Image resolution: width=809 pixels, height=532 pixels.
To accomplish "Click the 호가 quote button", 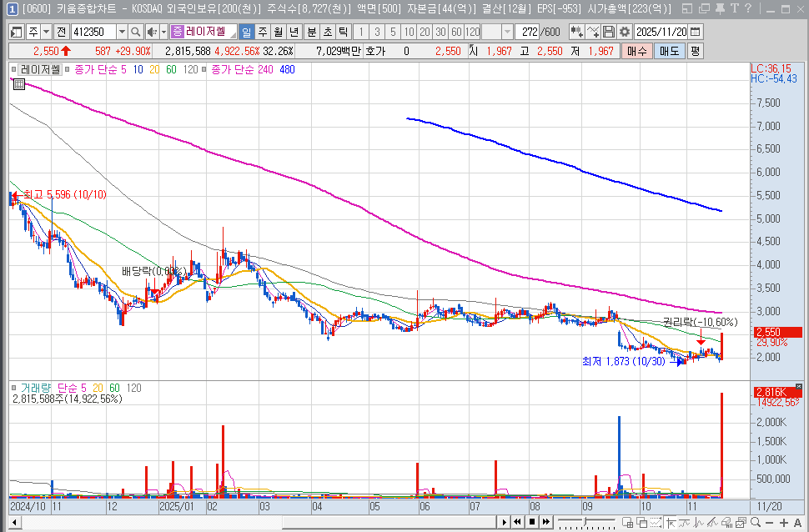I will (375, 51).
